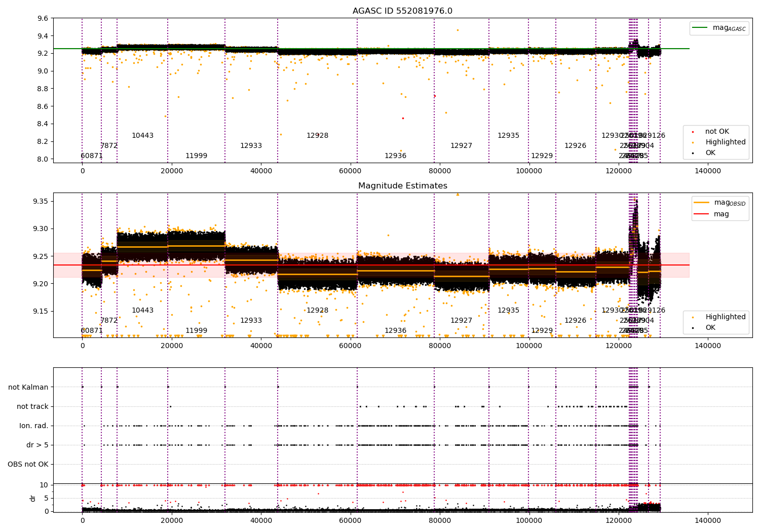Viewport: 760px width, 532px height.
Task: Select obsid label 12926 in the top plot
Action: click(575, 146)
